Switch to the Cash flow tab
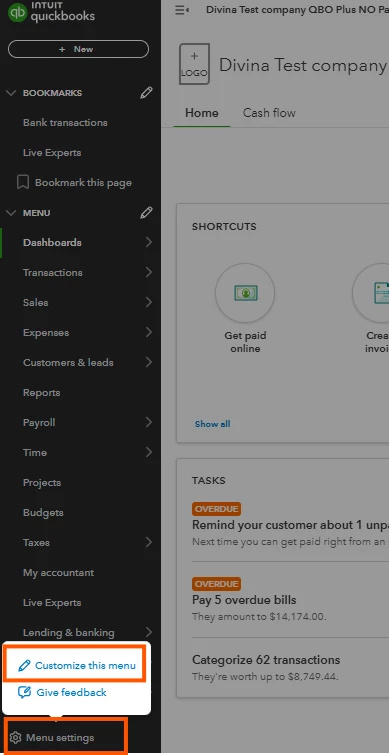This screenshot has width=389, height=755. (269, 113)
